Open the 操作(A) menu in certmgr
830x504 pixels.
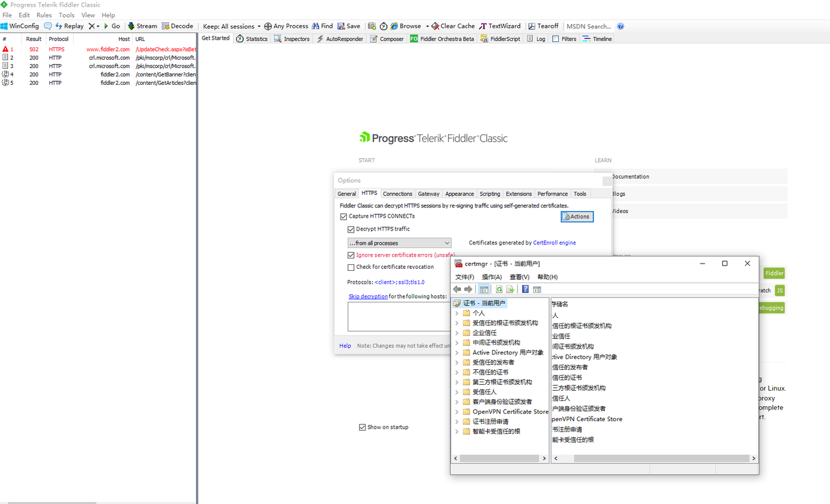(492, 277)
